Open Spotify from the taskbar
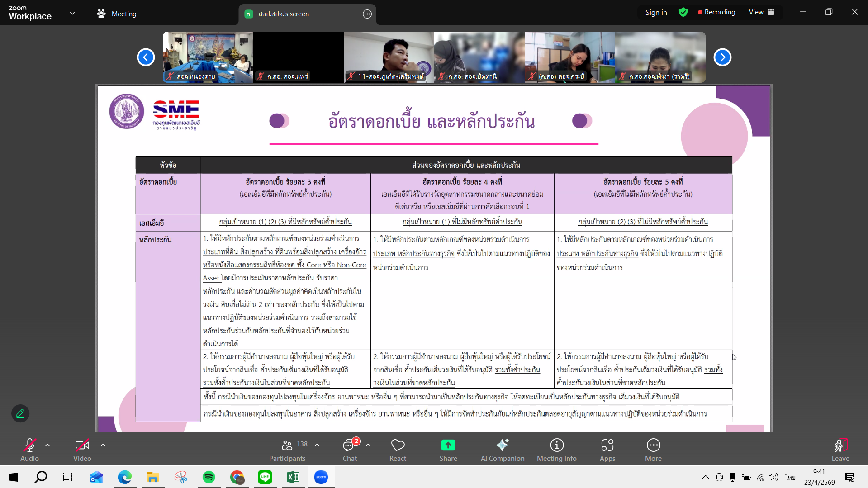Image resolution: width=868 pixels, height=488 pixels. pos(209,477)
